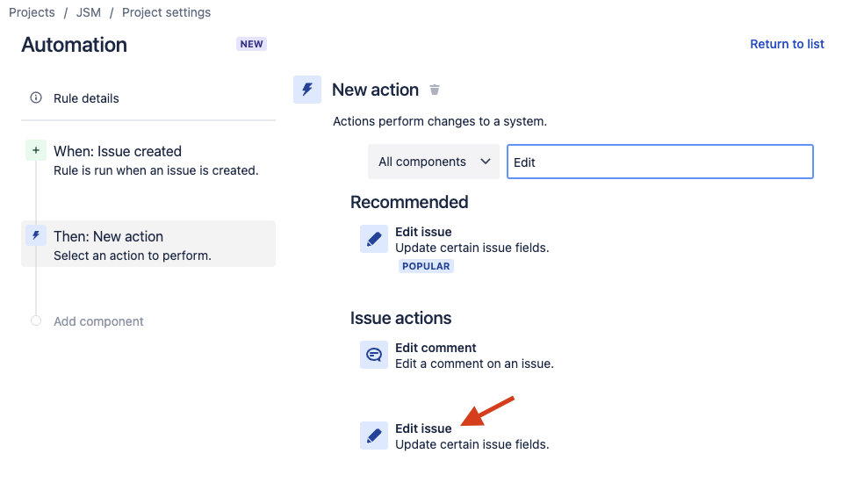Click the pencil icon under Recommended
Viewport: 857px width, 504px height.
(x=374, y=239)
